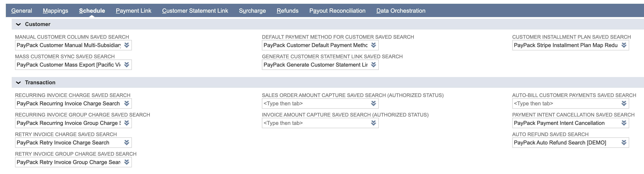
Task: Open the Manual Customer Column saved search dropdown
Action: tap(127, 45)
